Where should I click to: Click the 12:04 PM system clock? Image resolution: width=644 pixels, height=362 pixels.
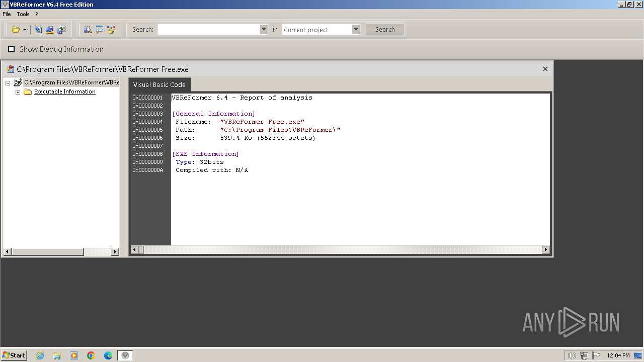pos(618,355)
